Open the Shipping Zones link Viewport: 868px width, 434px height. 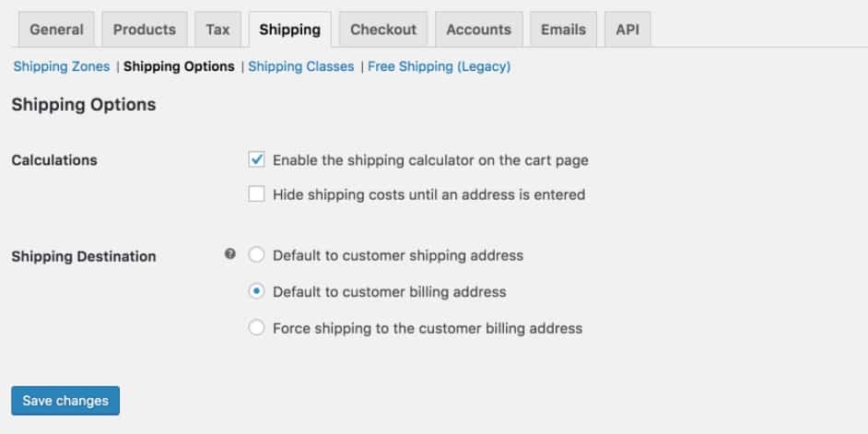pyautogui.click(x=62, y=66)
